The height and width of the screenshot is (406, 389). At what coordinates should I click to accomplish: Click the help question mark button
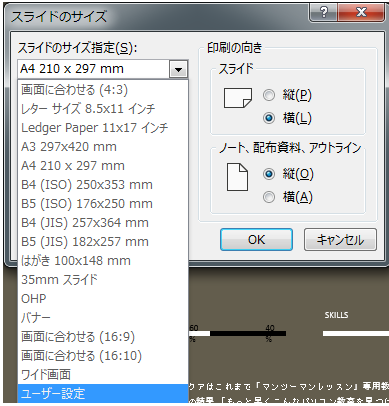[x=324, y=13]
